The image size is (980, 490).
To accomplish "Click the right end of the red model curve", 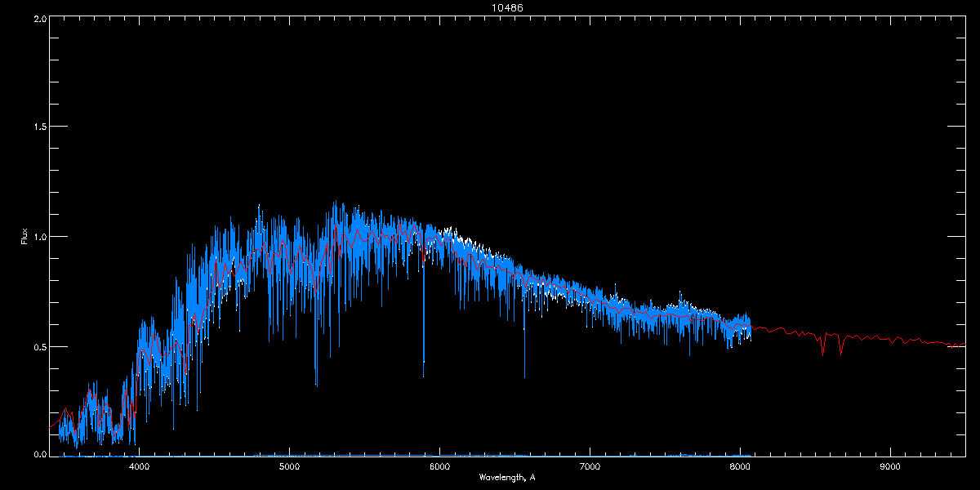I will pyautogui.click(x=964, y=345).
